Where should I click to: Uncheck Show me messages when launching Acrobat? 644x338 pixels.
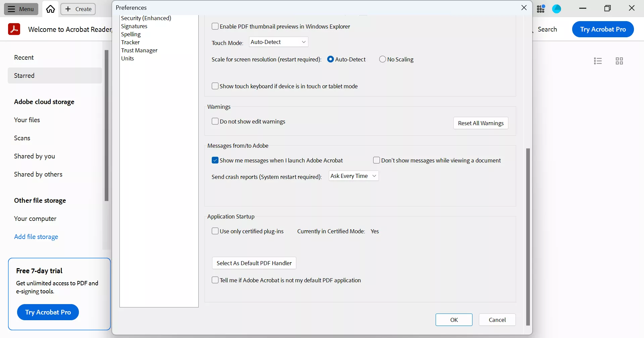(215, 160)
